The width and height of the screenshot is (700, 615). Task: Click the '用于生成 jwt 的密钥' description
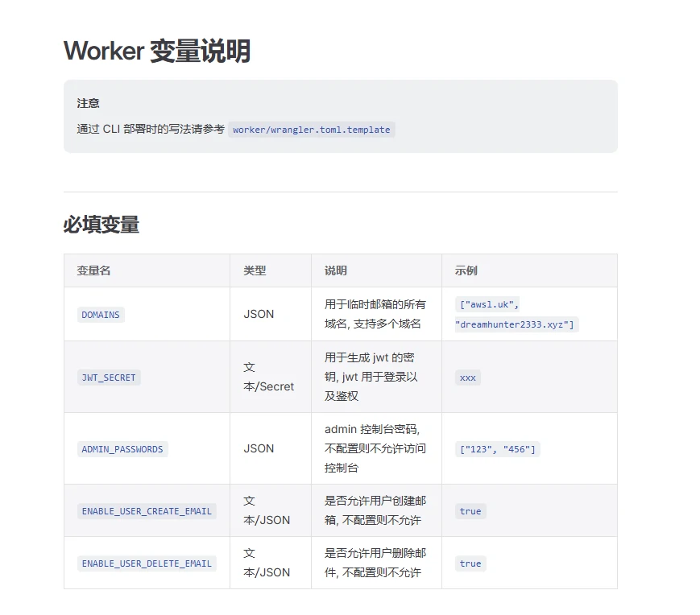point(371,377)
